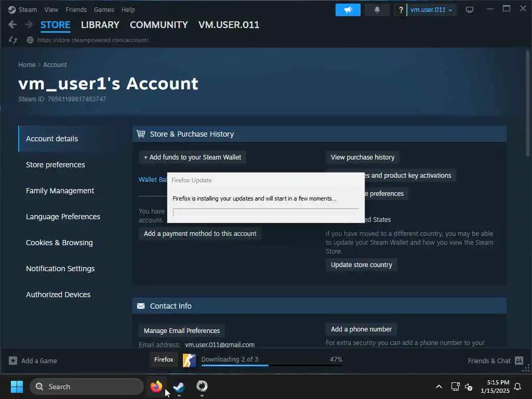532x399 pixels.
Task: Open the Steam menu
Action: point(28,9)
